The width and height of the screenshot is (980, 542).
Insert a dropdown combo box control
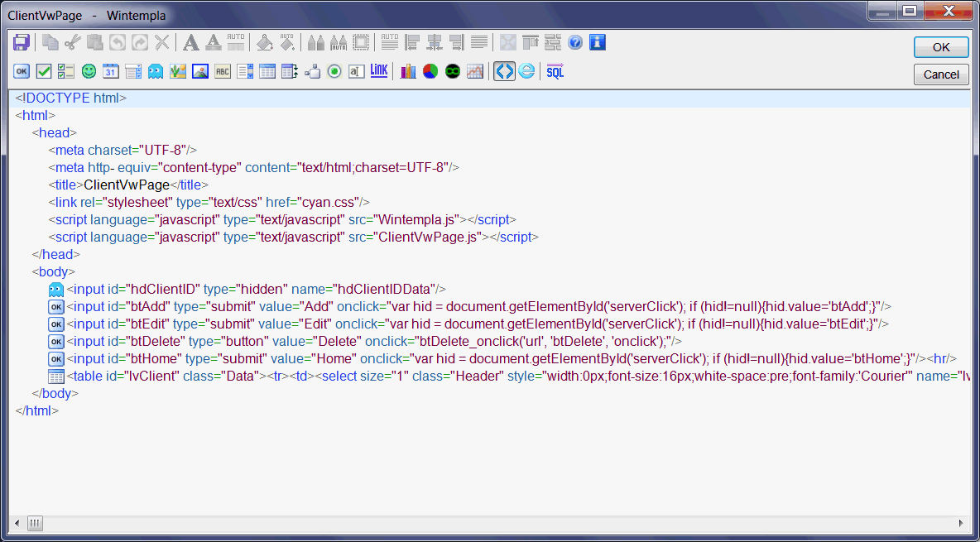click(133, 72)
